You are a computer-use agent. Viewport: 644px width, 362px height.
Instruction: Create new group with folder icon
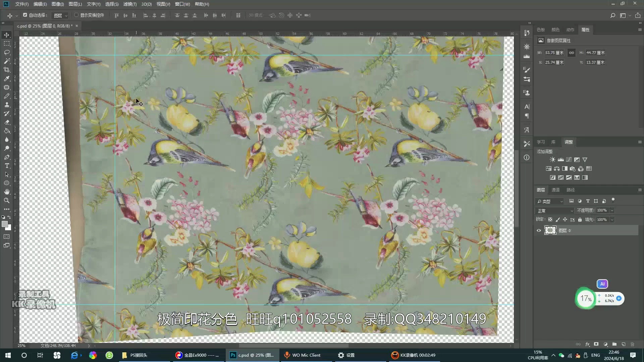(x=614, y=344)
